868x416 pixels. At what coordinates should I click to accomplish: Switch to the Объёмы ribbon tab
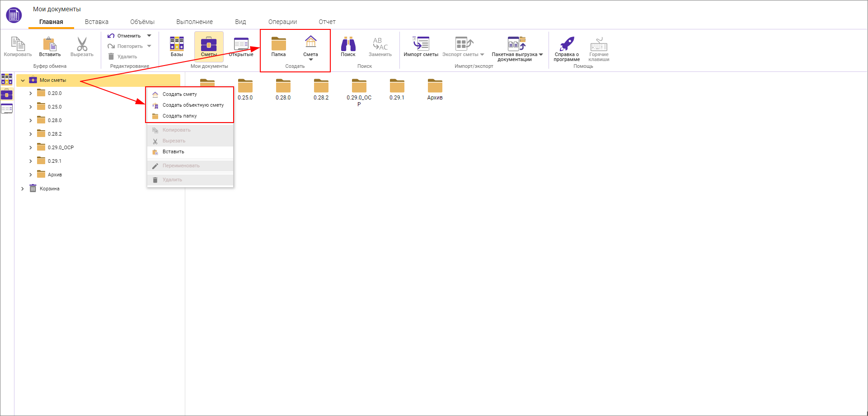(x=142, y=22)
